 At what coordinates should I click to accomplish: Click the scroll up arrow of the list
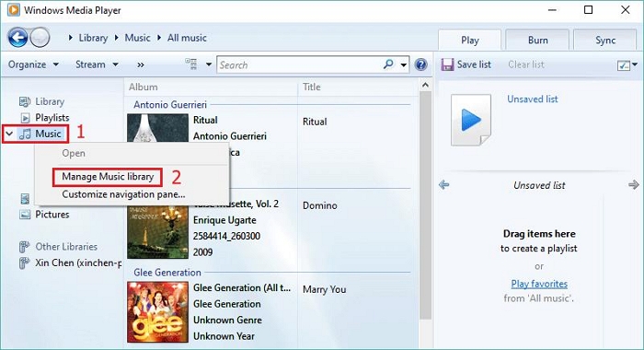(425, 85)
